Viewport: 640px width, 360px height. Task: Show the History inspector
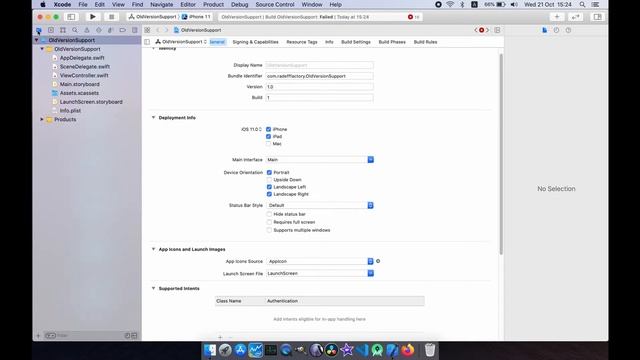[556, 30]
